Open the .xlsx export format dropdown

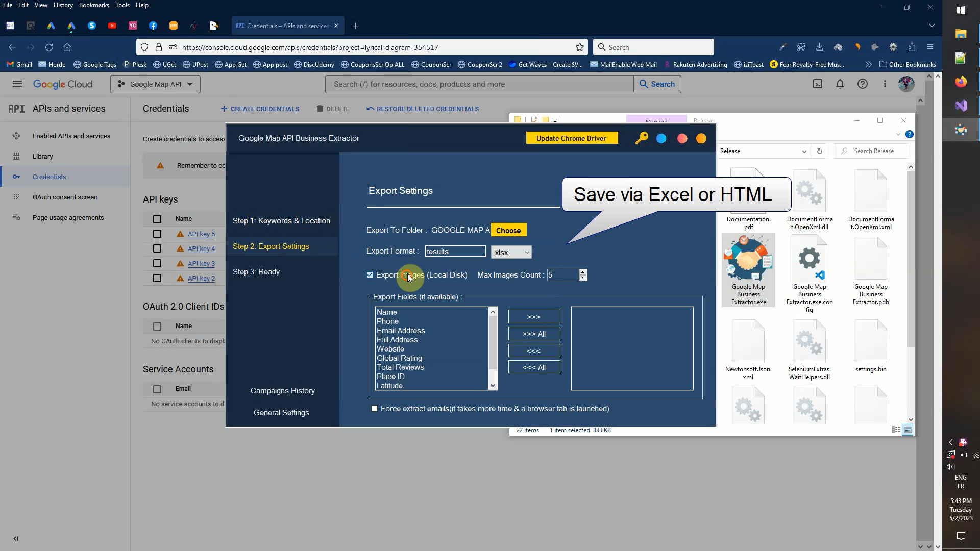[x=511, y=253]
